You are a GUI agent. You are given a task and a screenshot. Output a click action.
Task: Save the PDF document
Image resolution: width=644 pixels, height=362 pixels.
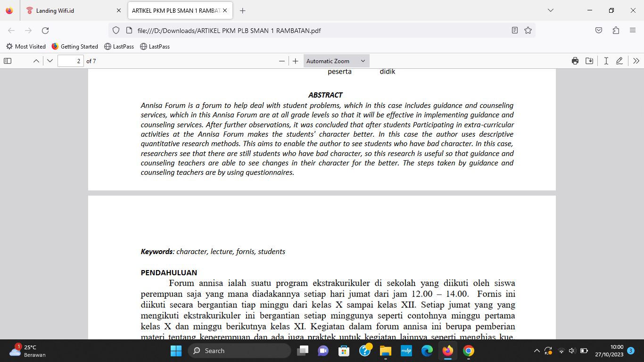[589, 61]
